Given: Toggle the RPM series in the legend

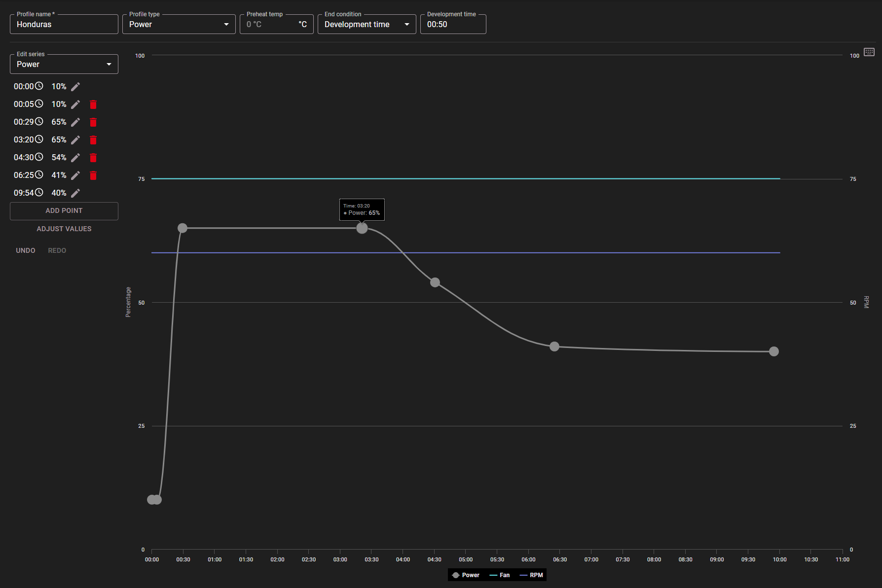Looking at the screenshot, I should [x=531, y=575].
